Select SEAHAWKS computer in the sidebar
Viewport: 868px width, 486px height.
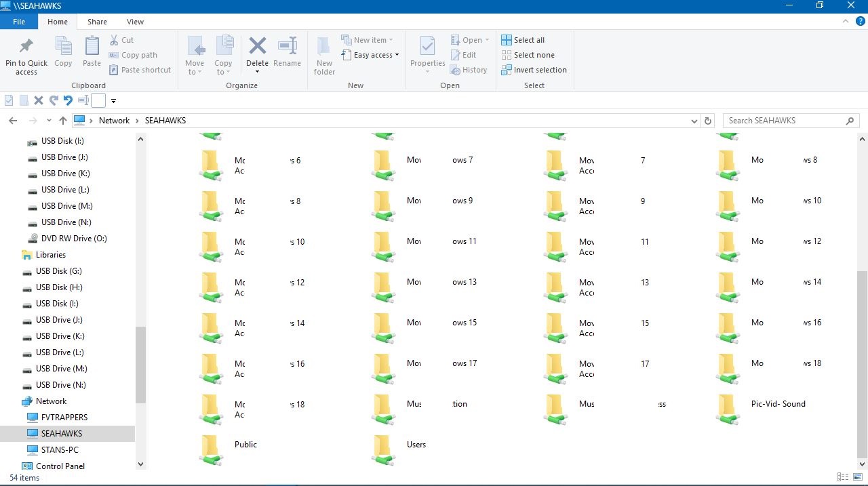tap(53, 434)
